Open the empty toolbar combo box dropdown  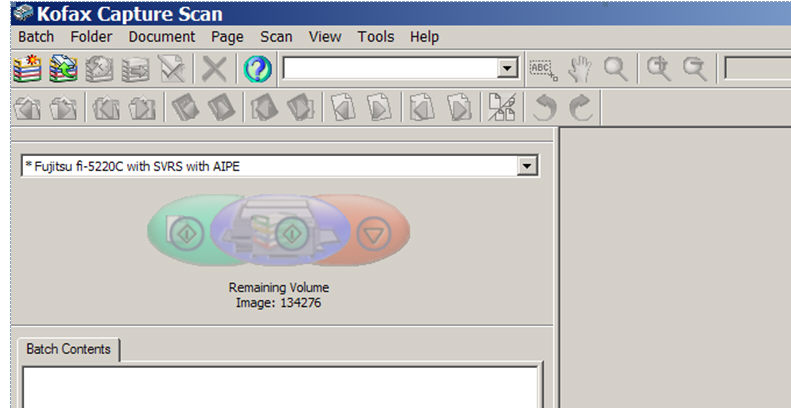click(508, 68)
